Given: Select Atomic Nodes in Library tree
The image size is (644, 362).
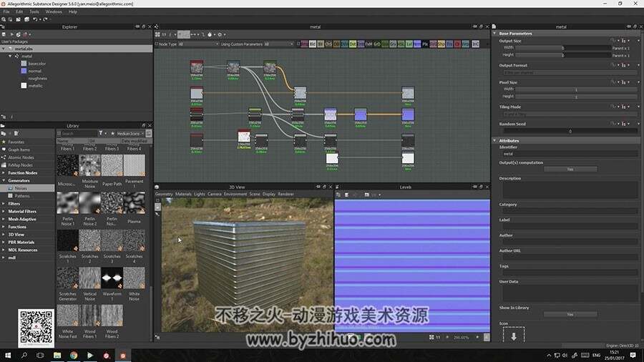Looking at the screenshot, I should click(21, 157).
